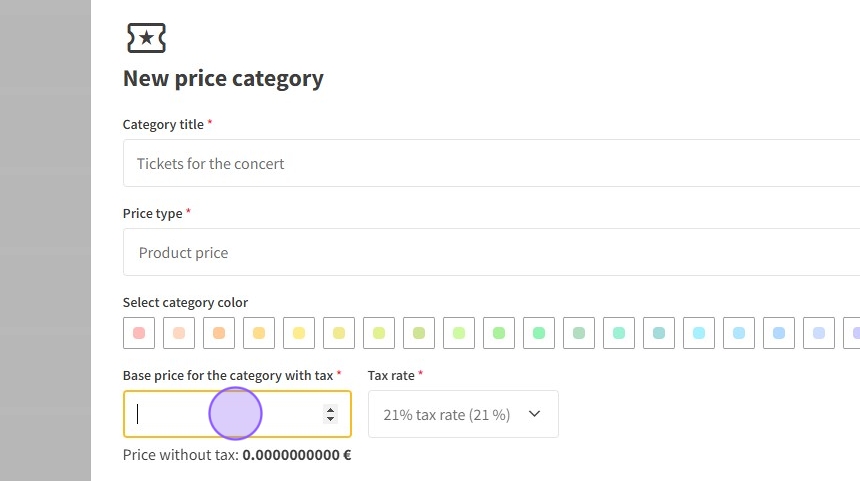The image size is (860, 481).
Task: Click the ticket star icon above the heading
Action: tap(146, 38)
